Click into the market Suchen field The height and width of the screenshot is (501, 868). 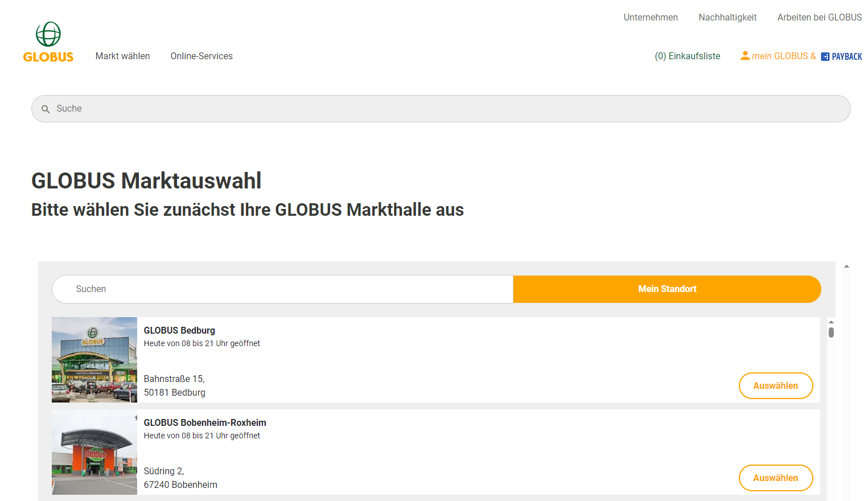point(283,289)
